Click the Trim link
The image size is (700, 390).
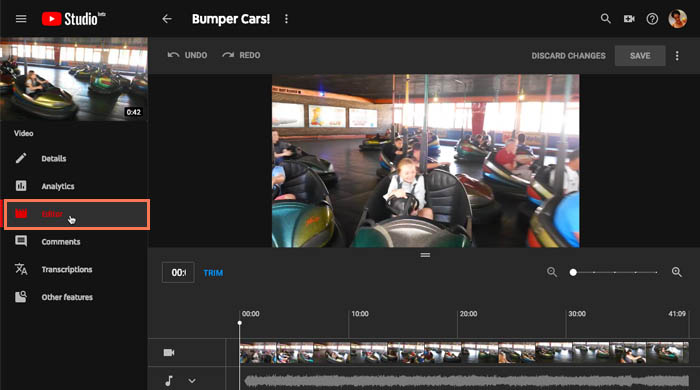213,273
